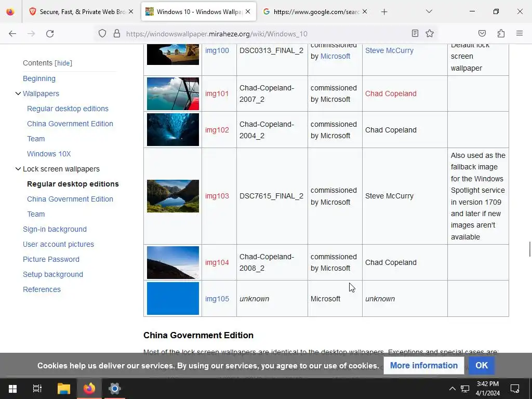View the img101 aerial lake thumbnail
Image resolution: width=532 pixels, height=399 pixels.
pos(173,94)
